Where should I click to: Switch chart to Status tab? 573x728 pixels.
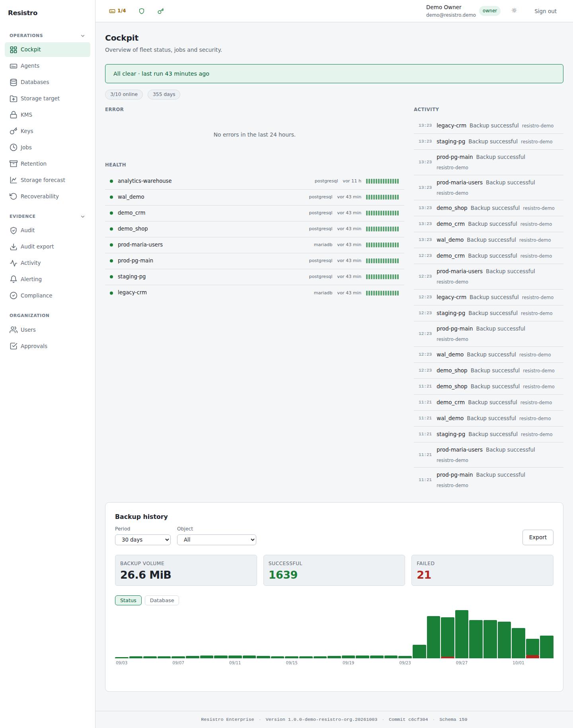pos(128,601)
